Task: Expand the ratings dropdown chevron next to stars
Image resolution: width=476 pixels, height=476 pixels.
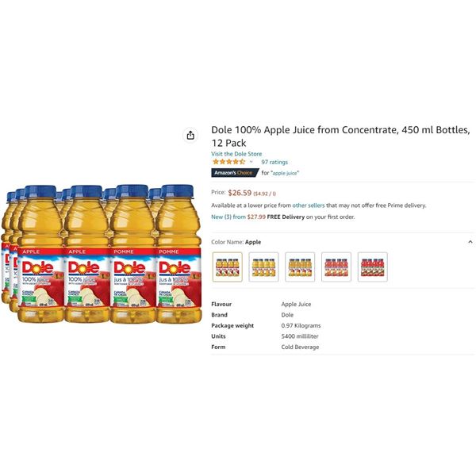Action: tap(251, 162)
